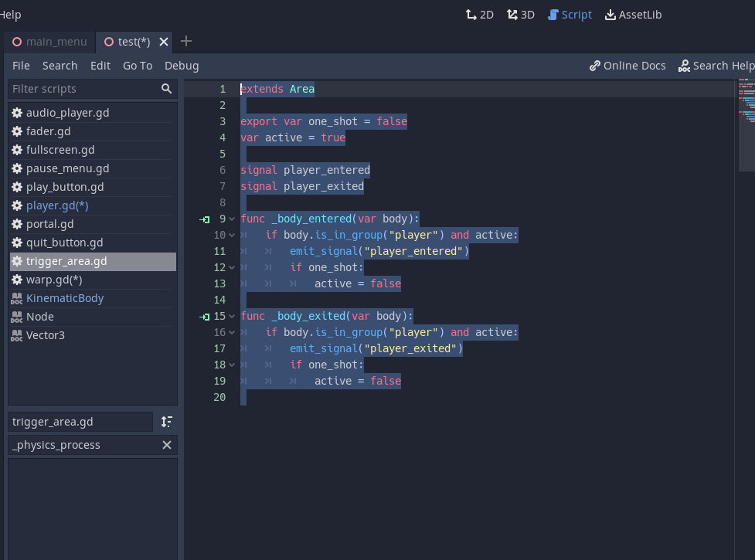
Task: Click the Search Help button
Action: coord(716,66)
